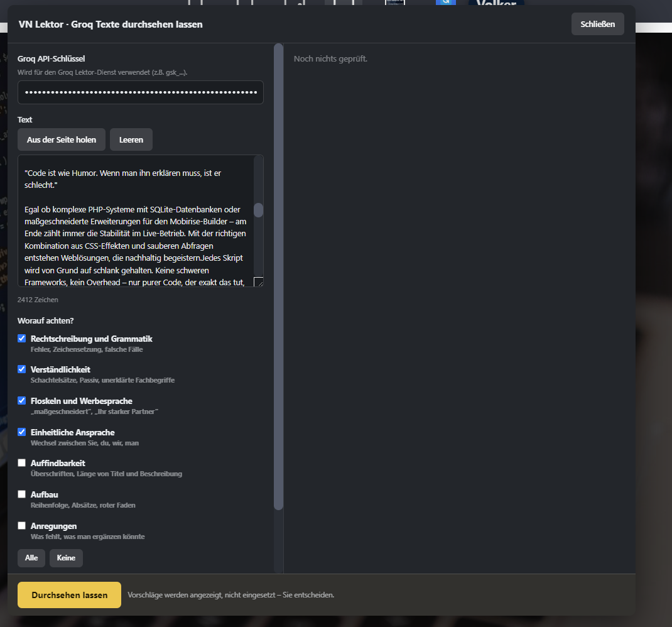Enable the Auffindbarkeit checkbox
Viewport: 672px width, 627px height.
coord(22,463)
